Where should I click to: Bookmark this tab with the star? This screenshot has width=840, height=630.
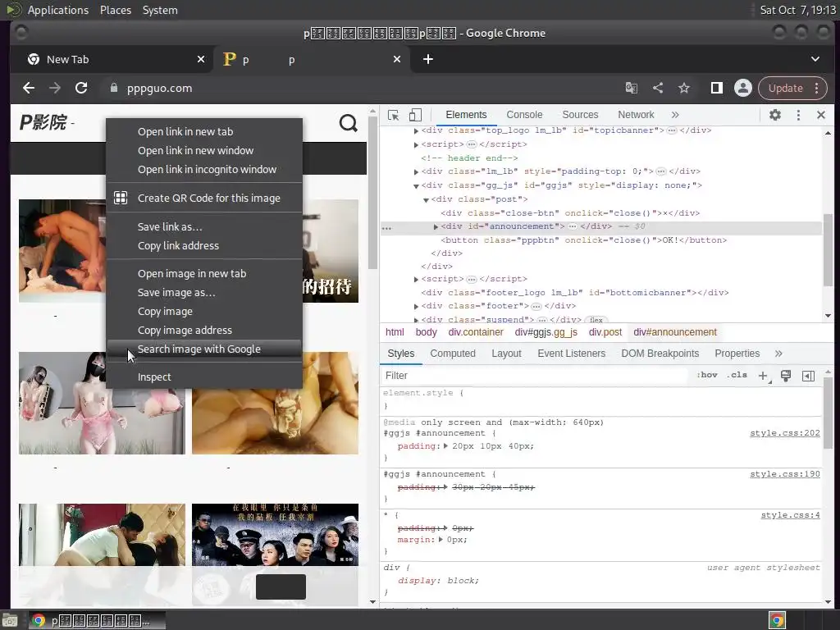[x=684, y=88]
